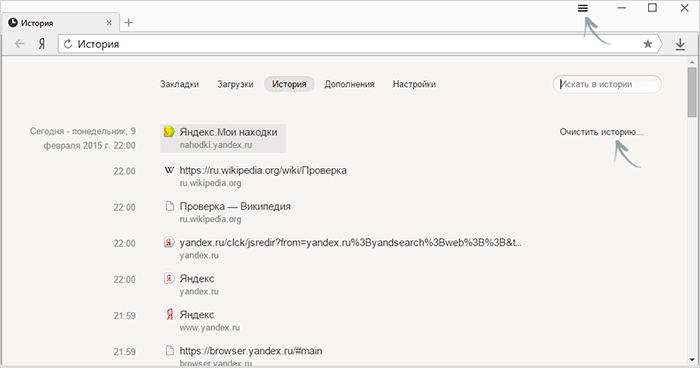Click scrollbar down arrow
The width and height of the screenshot is (700, 368).
tap(692, 360)
